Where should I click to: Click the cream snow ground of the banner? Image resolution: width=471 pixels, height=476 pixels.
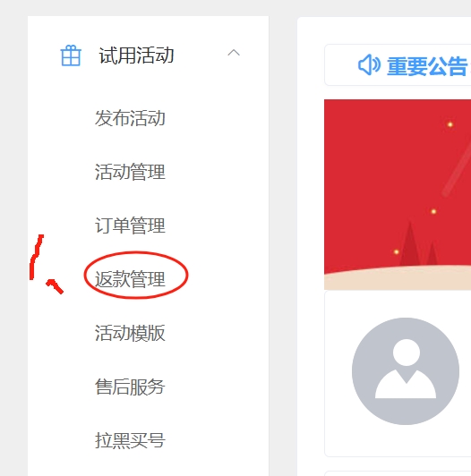[398, 279]
